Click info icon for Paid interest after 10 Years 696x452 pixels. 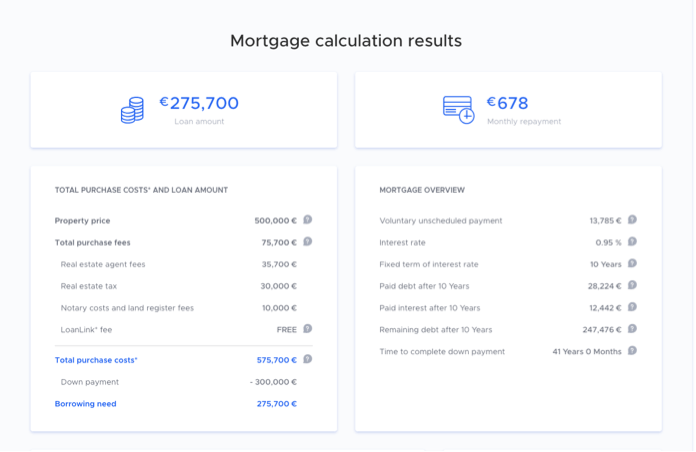632,307
